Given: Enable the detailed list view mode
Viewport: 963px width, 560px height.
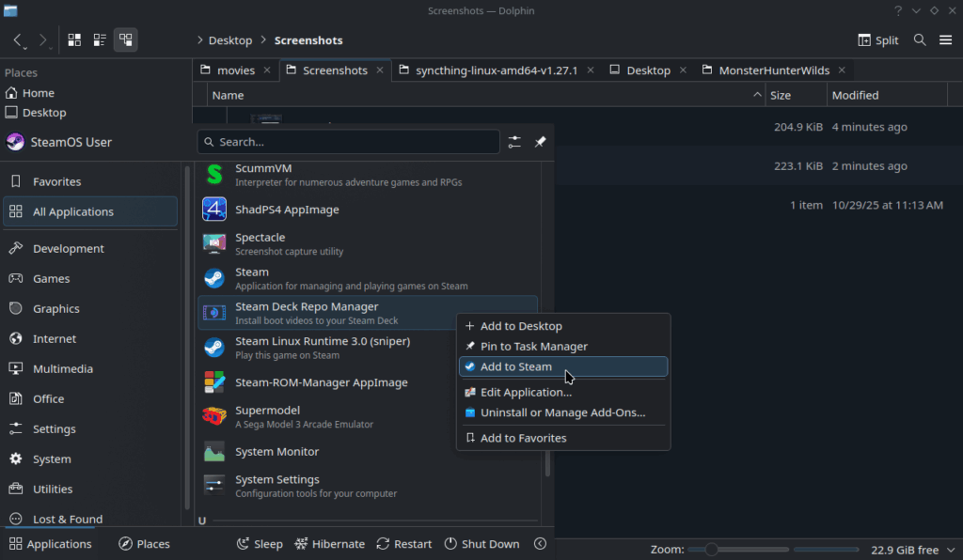Looking at the screenshot, I should click(x=99, y=39).
